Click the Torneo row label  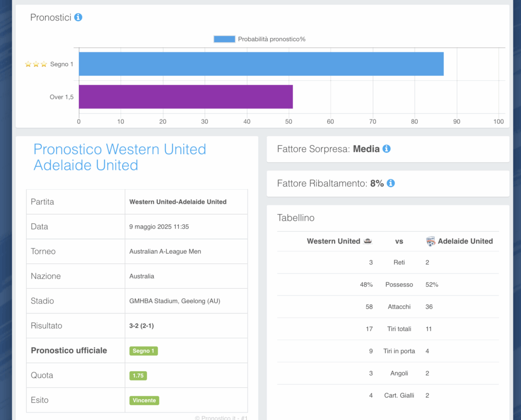pos(43,251)
